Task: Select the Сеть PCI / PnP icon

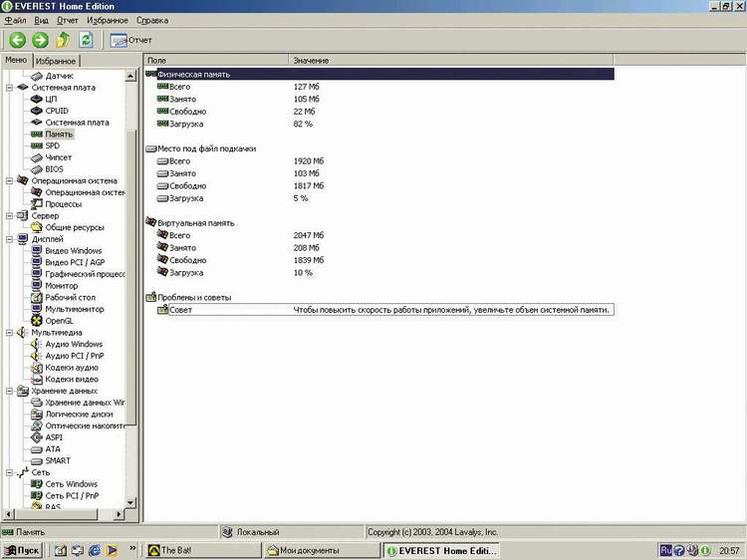Action: 37,495
